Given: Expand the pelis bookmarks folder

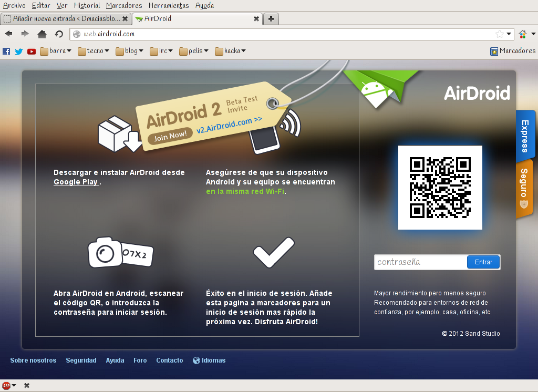Looking at the screenshot, I should 194,51.
